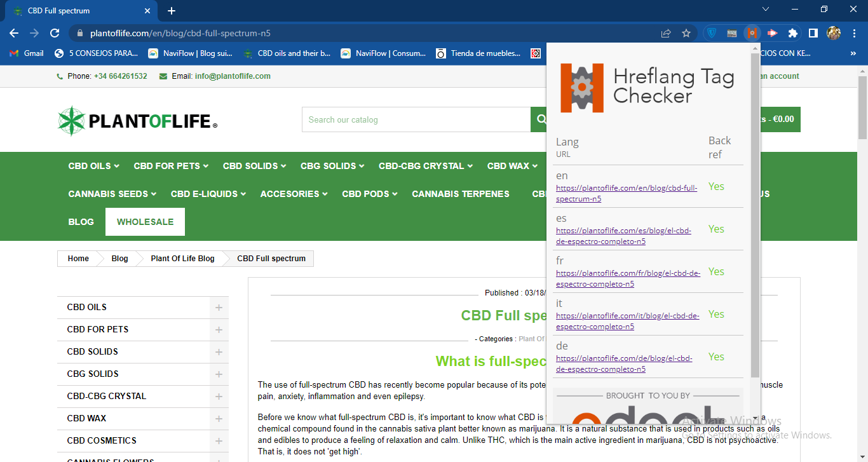Expand the CBD PODS nav menu
The image size is (868, 462).
pos(370,194)
